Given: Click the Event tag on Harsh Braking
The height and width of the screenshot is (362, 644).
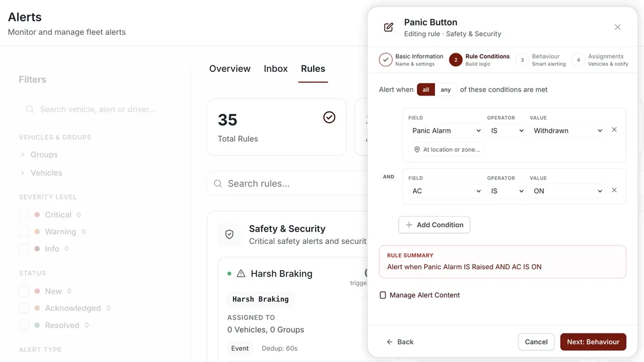Looking at the screenshot, I should pyautogui.click(x=240, y=348).
